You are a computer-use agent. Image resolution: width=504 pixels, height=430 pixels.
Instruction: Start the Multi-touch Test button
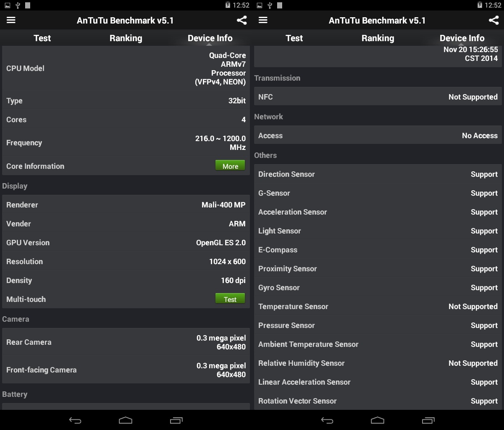230,299
